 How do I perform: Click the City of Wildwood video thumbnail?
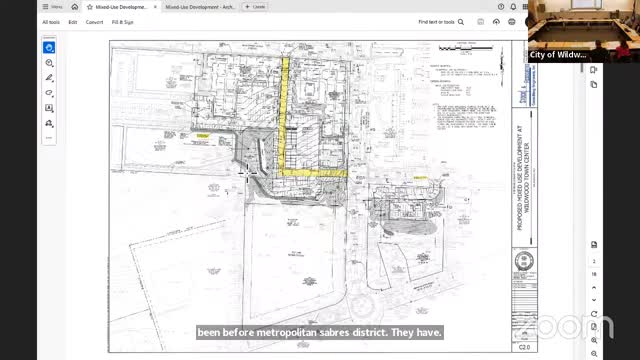[x=584, y=31]
